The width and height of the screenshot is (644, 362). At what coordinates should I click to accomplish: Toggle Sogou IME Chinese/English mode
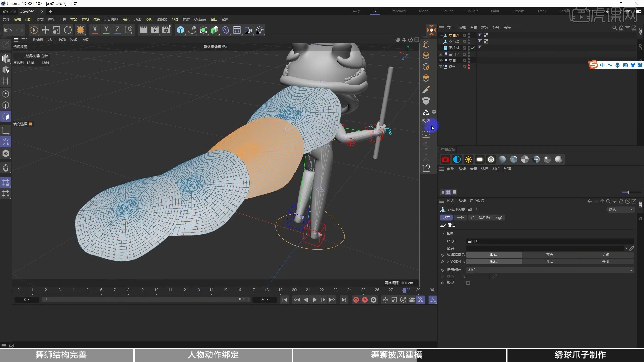602,65
